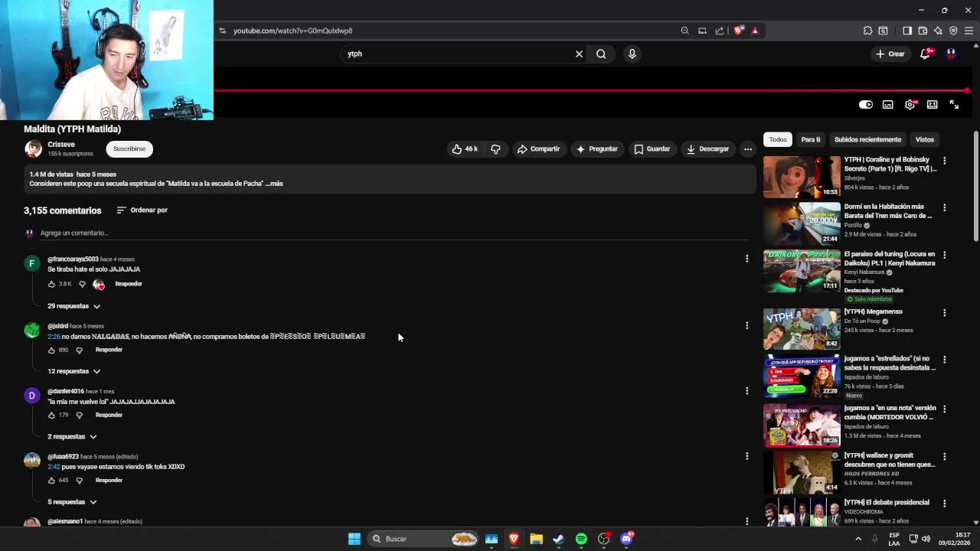Open the Brave Wallet icon
The image size is (980, 551).
coord(923,31)
